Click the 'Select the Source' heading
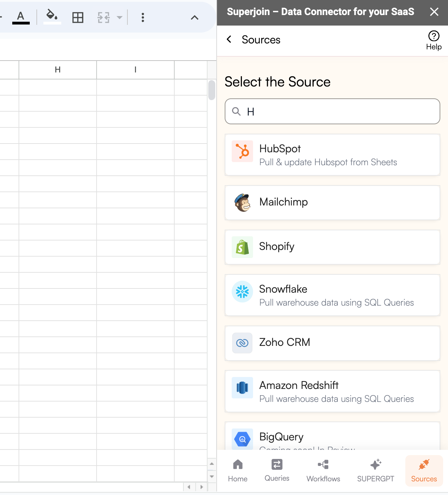Image resolution: width=448 pixels, height=495 pixels. pos(278,82)
